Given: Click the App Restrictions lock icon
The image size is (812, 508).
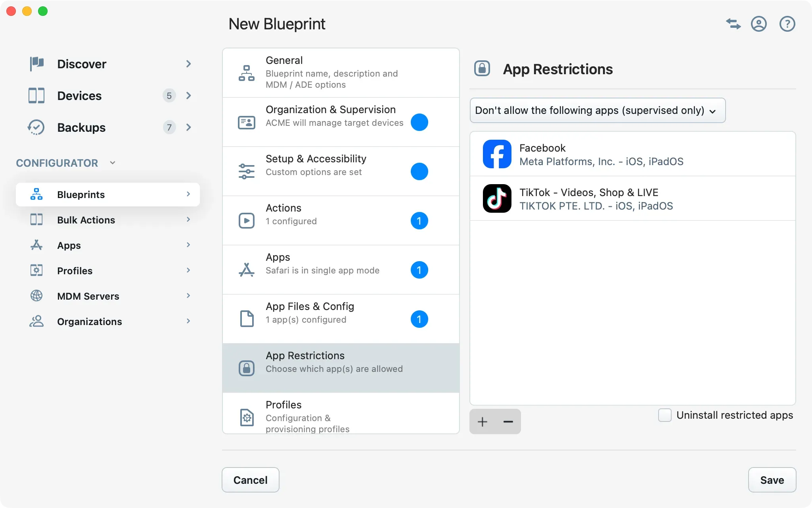Looking at the screenshot, I should (482, 68).
